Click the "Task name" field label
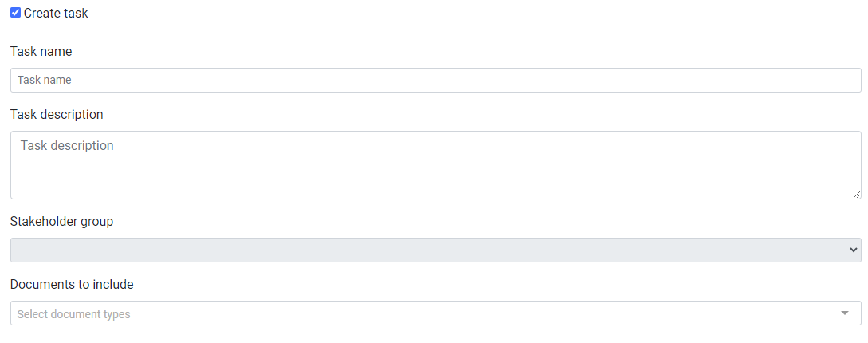Image resolution: width=868 pixels, height=343 pixels. coord(41,52)
